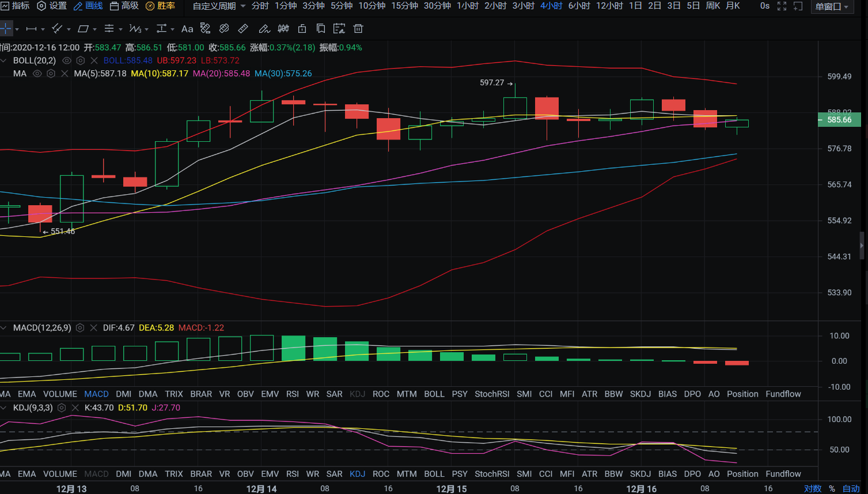Select the ruler measurement tool
Viewport: 868px width, 494px height.
click(243, 29)
